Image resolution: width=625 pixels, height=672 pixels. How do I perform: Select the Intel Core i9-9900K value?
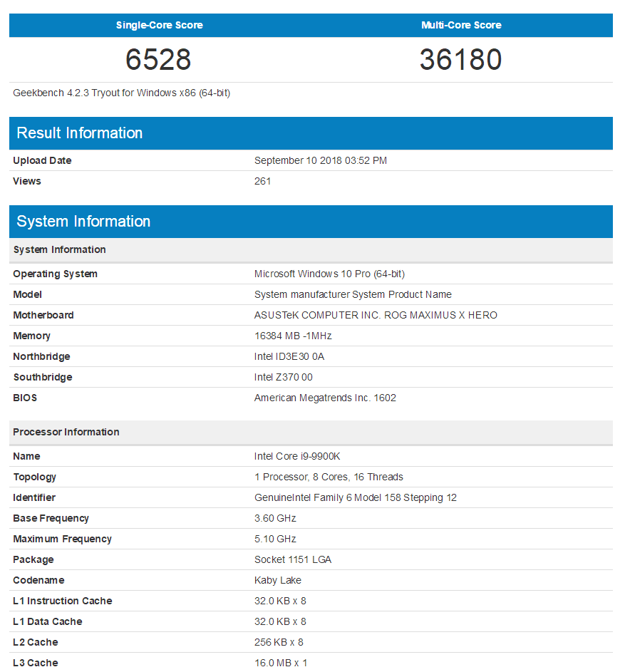tap(297, 456)
